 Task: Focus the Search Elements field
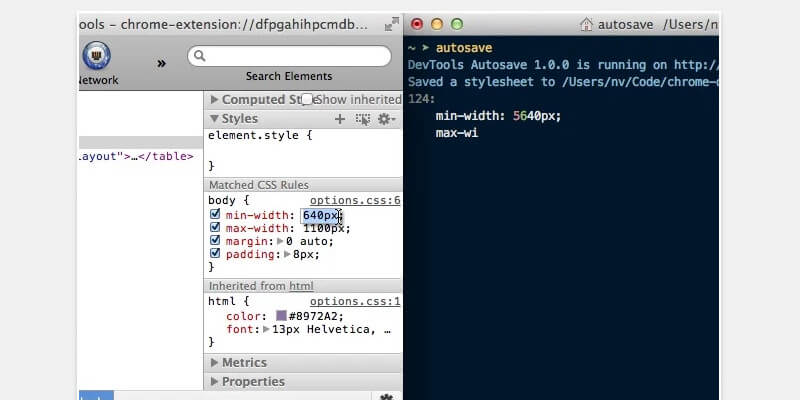[290, 57]
